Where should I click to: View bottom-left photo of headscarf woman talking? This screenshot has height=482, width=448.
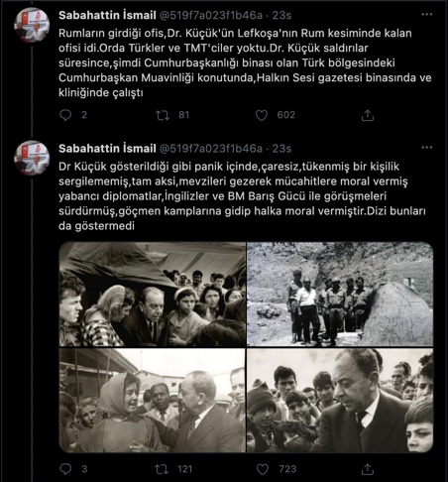click(153, 401)
